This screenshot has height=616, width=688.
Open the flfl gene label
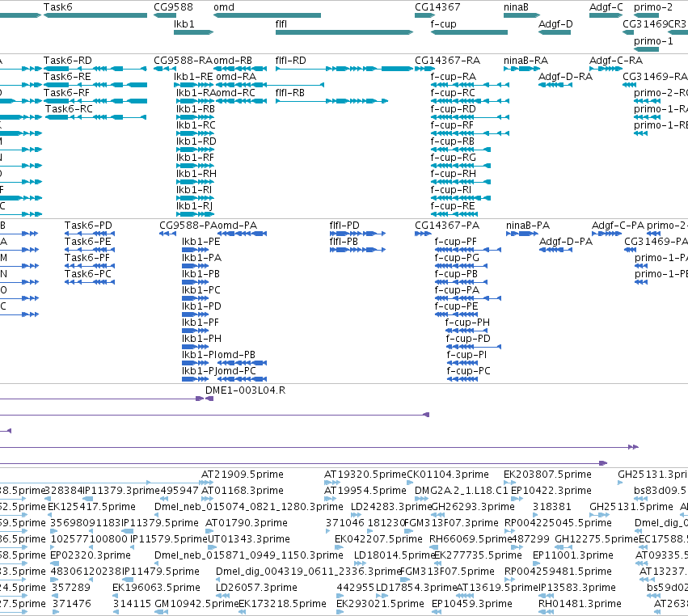click(x=281, y=24)
